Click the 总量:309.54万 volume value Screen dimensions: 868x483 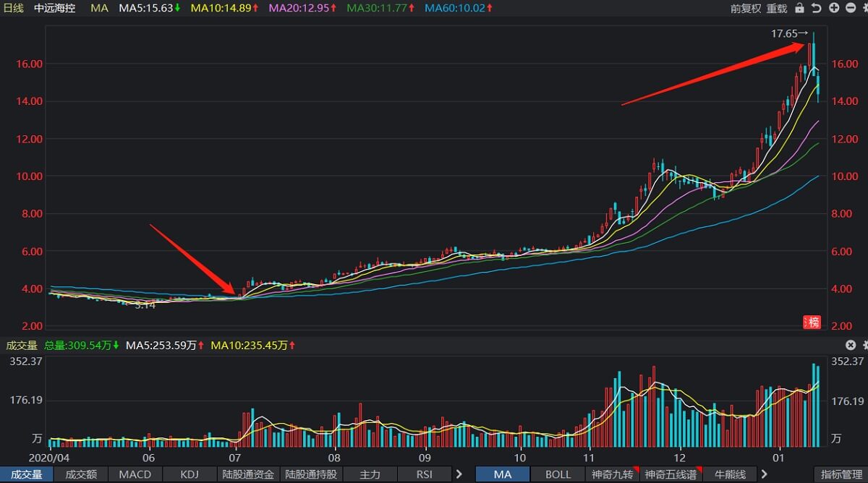[82, 346]
